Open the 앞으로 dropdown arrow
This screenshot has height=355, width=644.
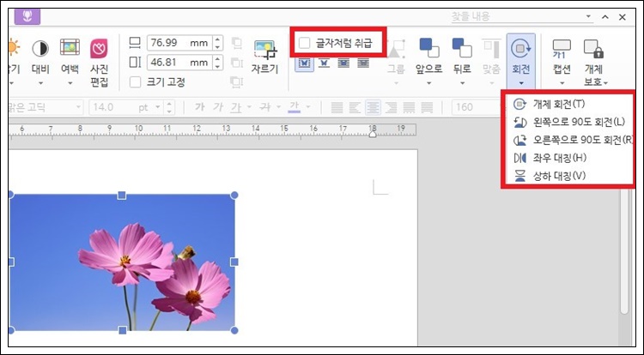pyautogui.click(x=429, y=84)
